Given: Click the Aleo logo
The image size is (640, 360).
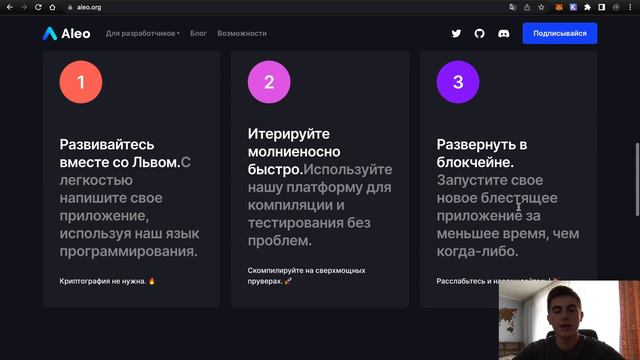Looking at the screenshot, I should tap(66, 33).
